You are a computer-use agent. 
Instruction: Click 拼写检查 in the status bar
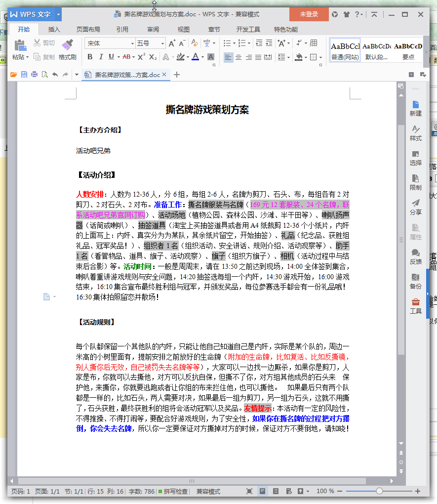(173, 491)
